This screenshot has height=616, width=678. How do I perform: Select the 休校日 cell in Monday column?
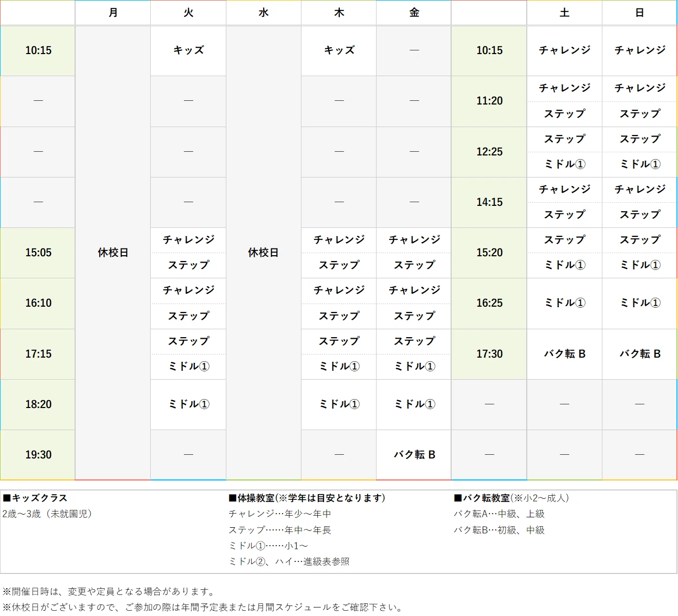pos(112,253)
